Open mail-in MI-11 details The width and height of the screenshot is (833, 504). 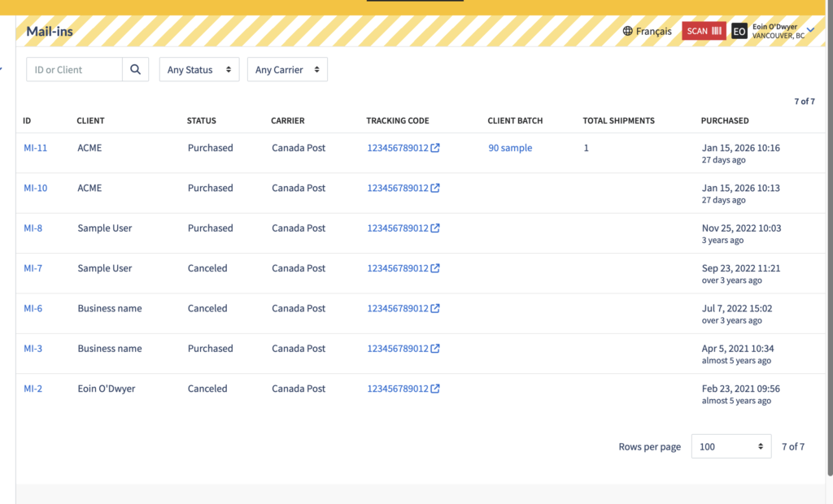click(35, 148)
